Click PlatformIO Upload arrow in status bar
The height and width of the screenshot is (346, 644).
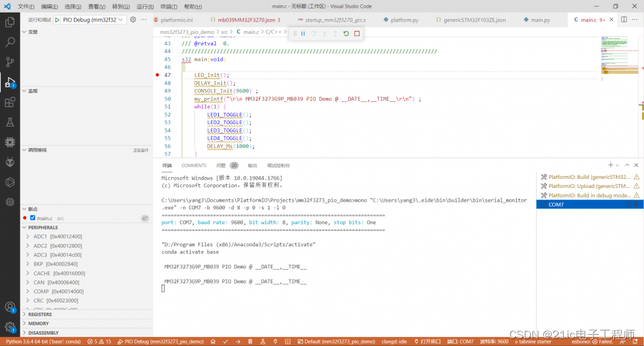[x=238, y=341]
